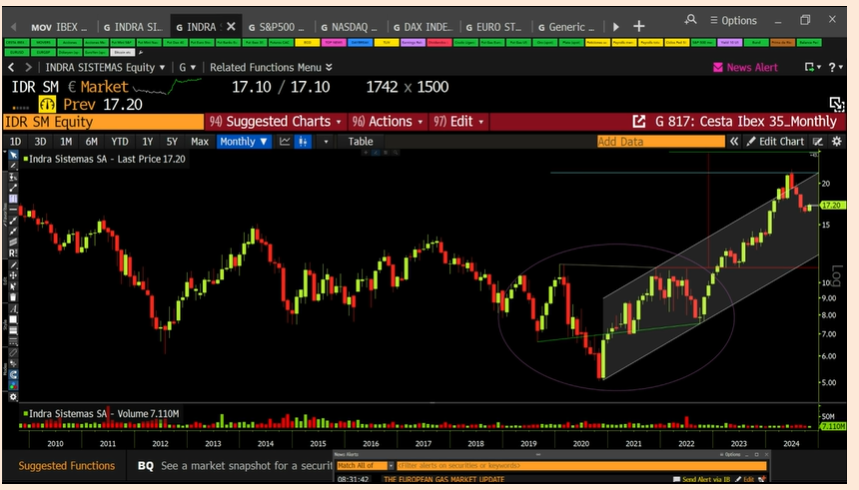Expand INDRA SISTEMAS Equity dropdown
Viewport: 859px width, 490px height.
(x=105, y=67)
